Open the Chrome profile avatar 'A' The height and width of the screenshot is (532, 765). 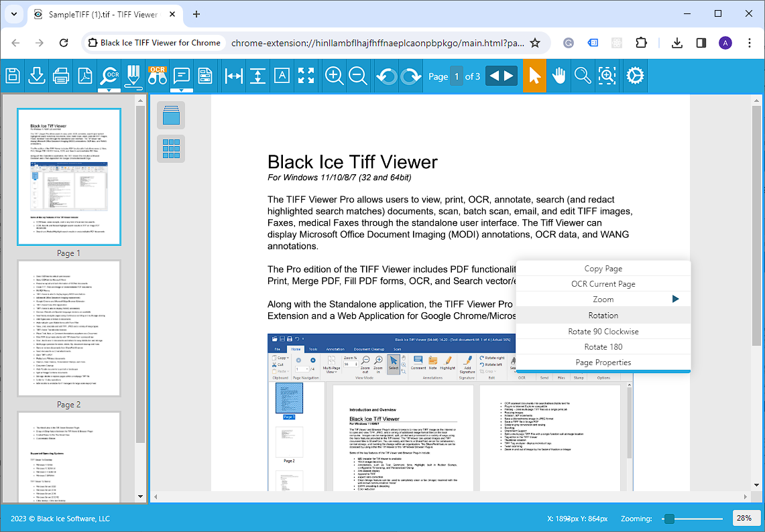725,43
